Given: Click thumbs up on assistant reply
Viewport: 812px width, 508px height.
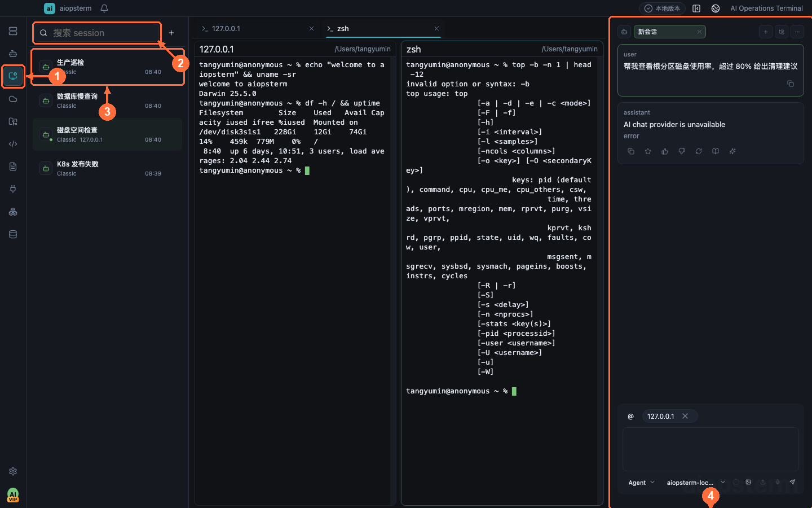Looking at the screenshot, I should tap(665, 151).
